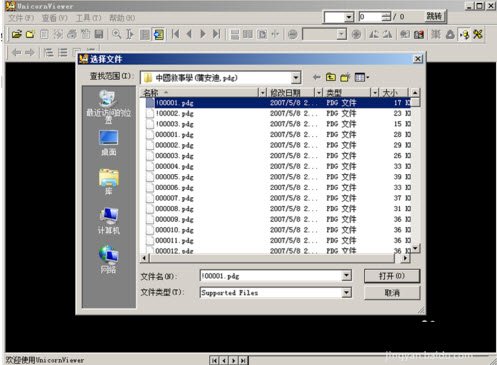
Task: Click the page number input box
Action: [x=370, y=17]
